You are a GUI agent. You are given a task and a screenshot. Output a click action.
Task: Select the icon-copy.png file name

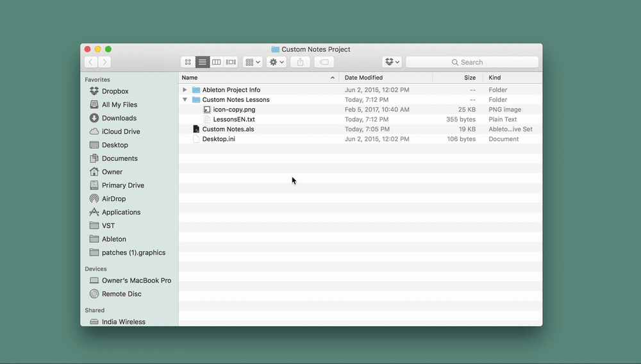coord(234,110)
